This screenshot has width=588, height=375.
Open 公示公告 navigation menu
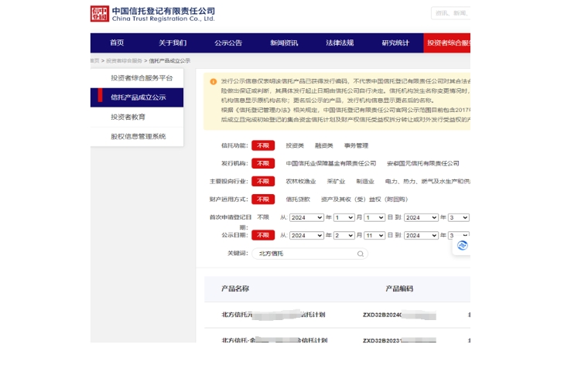click(x=228, y=43)
